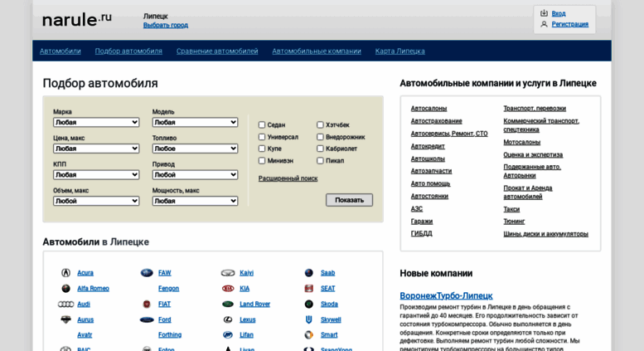The width and height of the screenshot is (644, 351).
Task: Click the Acura brand logo icon
Action: click(65, 272)
